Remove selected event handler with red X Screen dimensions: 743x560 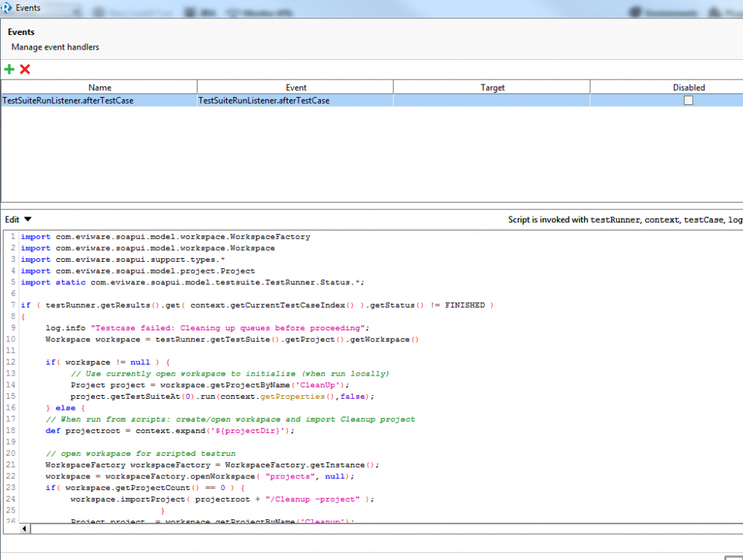pos(25,69)
